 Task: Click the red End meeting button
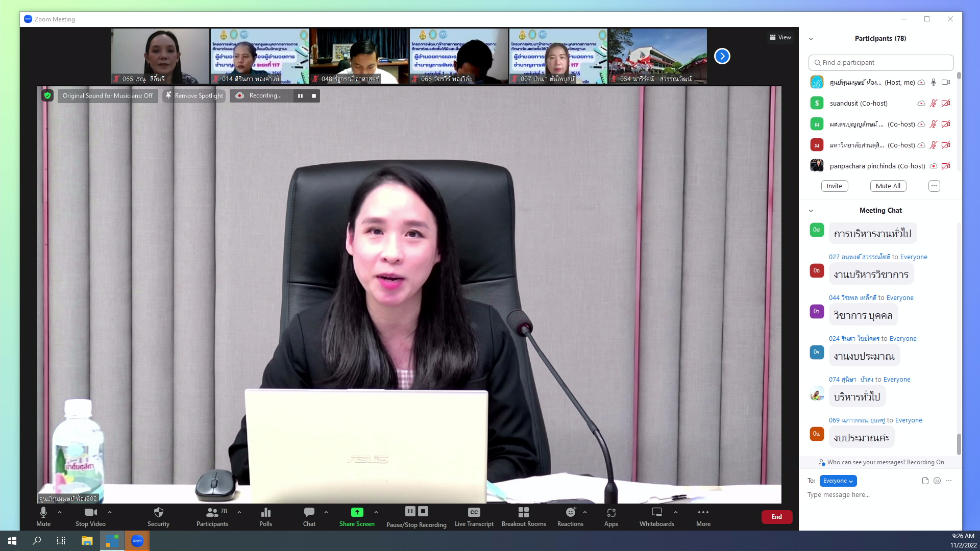[777, 517]
